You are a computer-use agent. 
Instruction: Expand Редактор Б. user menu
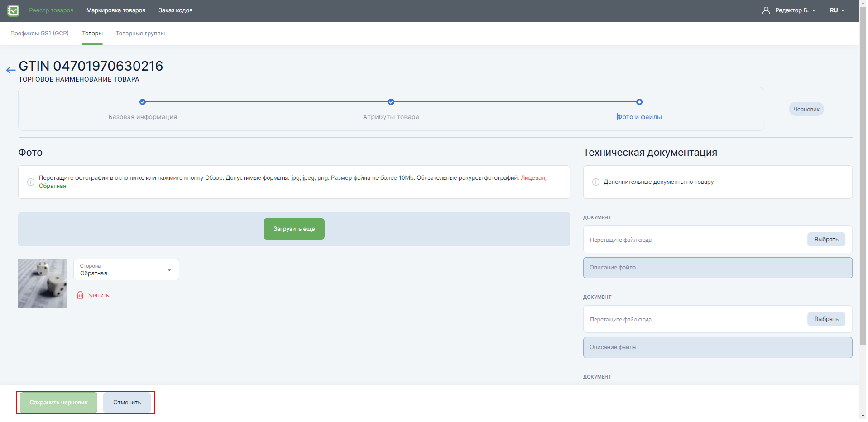pos(795,10)
